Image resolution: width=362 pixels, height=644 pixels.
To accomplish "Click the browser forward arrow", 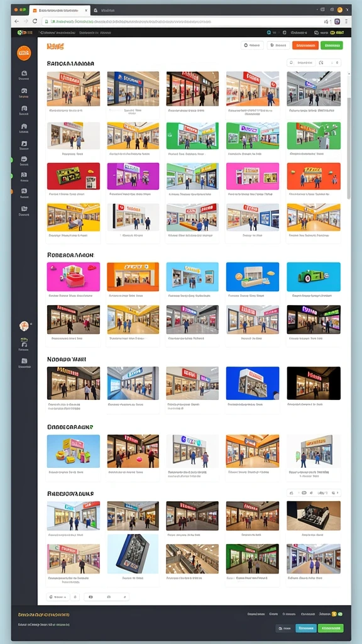I will tap(26, 21).
